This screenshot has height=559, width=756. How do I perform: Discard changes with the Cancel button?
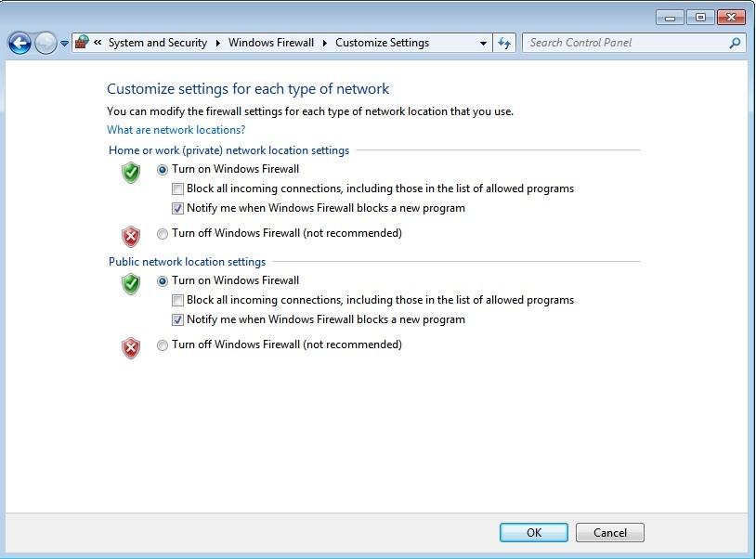(610, 532)
